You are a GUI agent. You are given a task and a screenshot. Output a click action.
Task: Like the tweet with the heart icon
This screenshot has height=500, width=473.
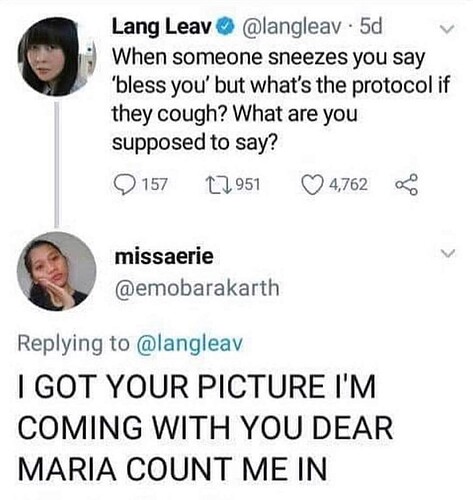coord(313,184)
